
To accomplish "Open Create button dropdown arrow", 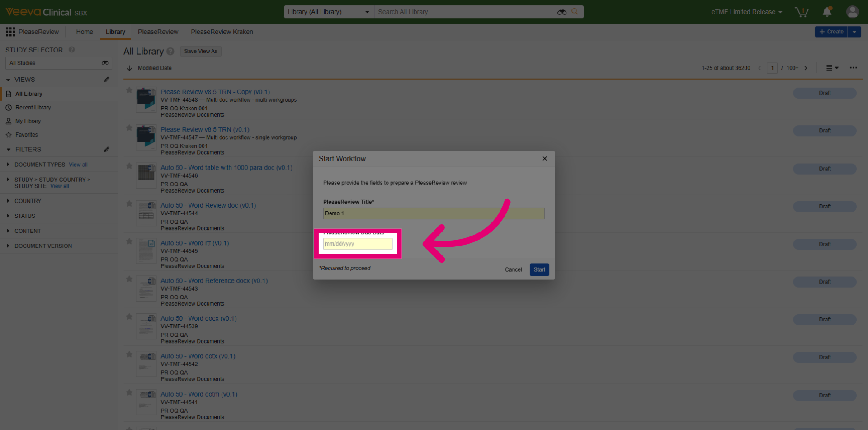I will point(854,32).
